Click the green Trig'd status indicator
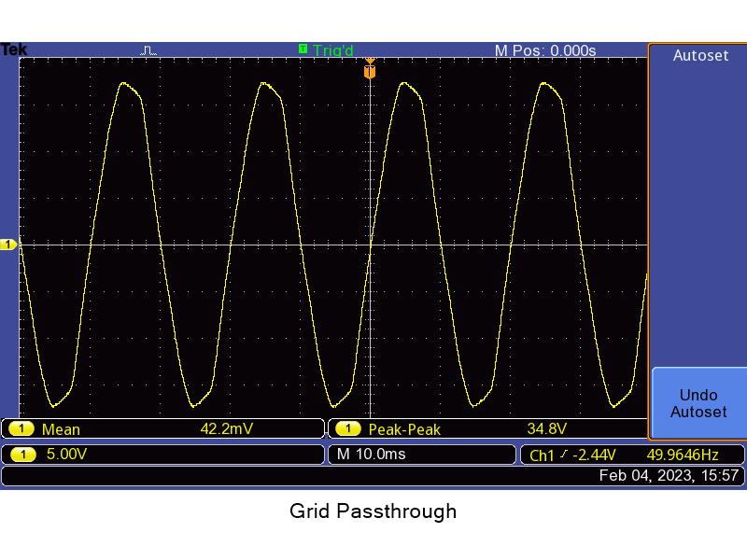Screen dimensions: 747x560 tap(326, 49)
